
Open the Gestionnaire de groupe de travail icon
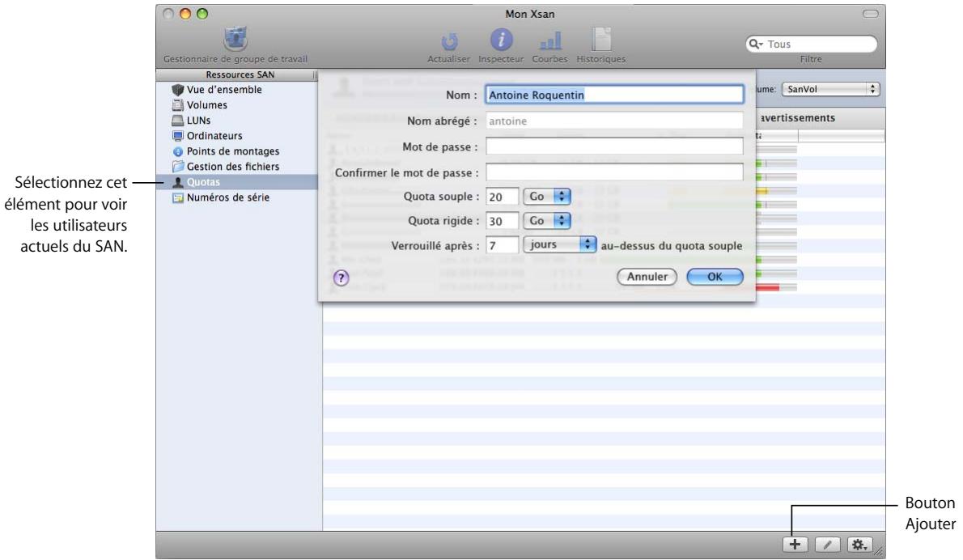(x=235, y=40)
